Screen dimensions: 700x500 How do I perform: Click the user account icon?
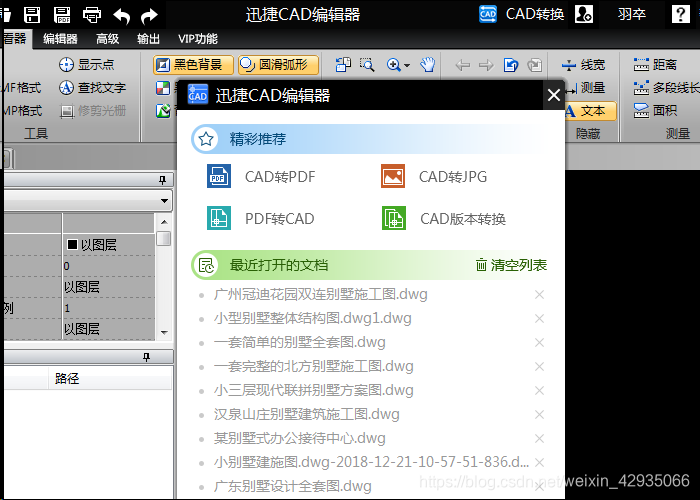pyautogui.click(x=583, y=14)
